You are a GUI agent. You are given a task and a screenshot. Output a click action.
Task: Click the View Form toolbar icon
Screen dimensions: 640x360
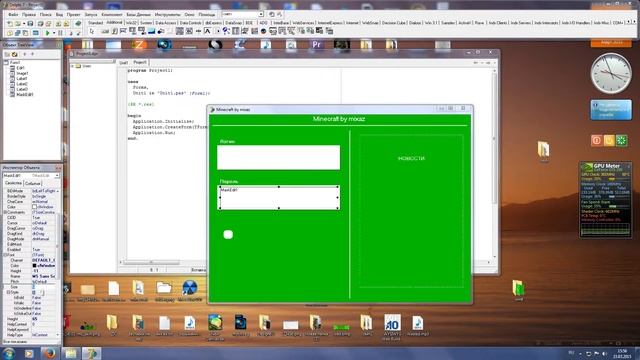pyautogui.click(x=17, y=33)
